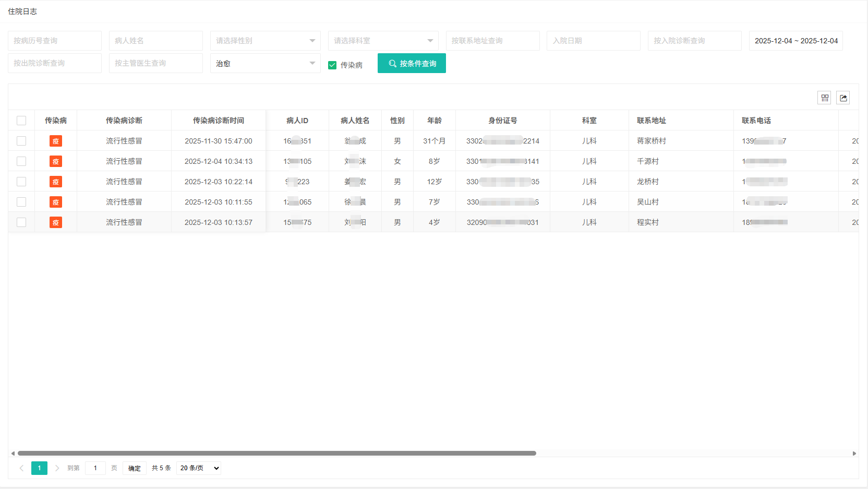Click diagnosis time 2025-12-04 10:34:13
Image resolution: width=868 pixels, height=489 pixels.
[219, 161]
